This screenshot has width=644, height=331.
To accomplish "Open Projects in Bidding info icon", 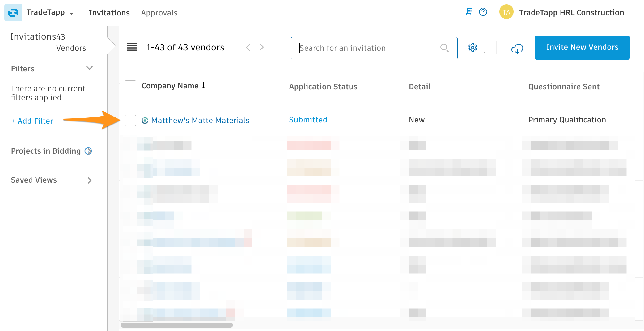I will (x=88, y=151).
